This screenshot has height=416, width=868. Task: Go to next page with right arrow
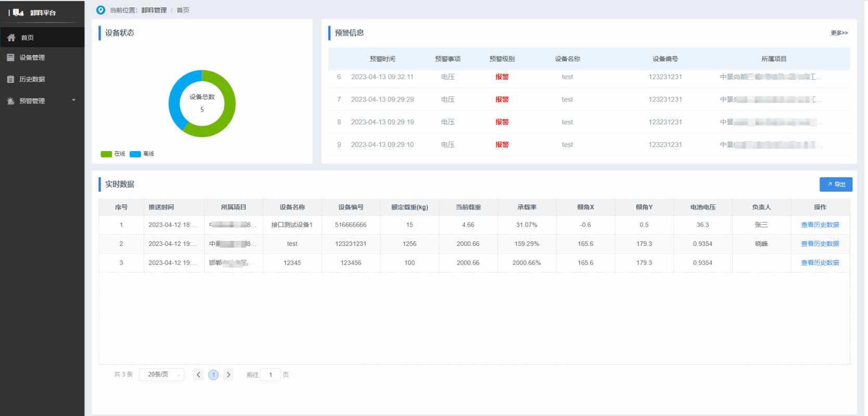tap(228, 375)
